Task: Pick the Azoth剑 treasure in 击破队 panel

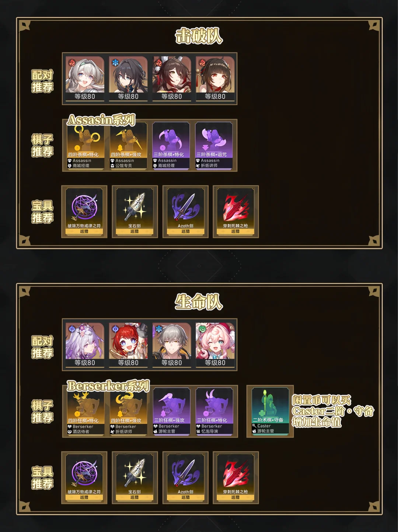Action: 185,212
